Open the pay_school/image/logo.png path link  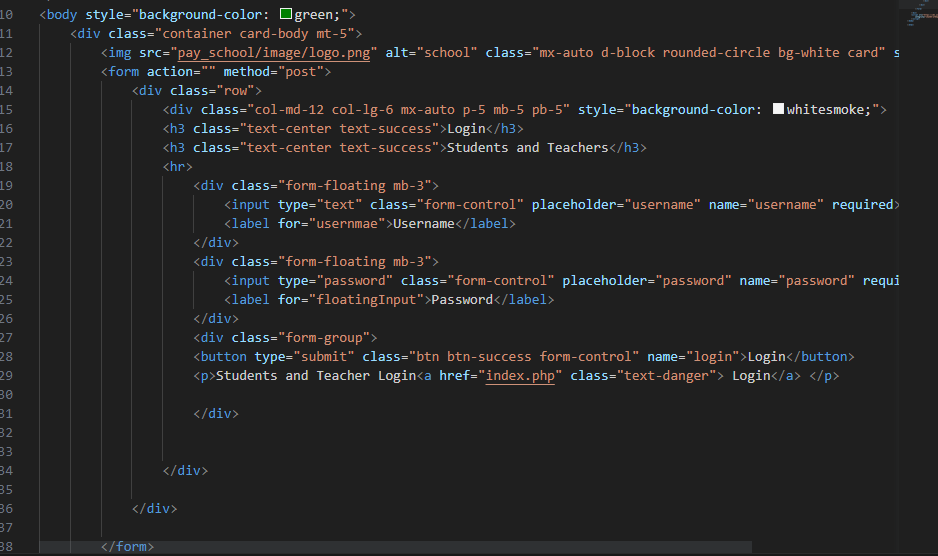click(274, 53)
